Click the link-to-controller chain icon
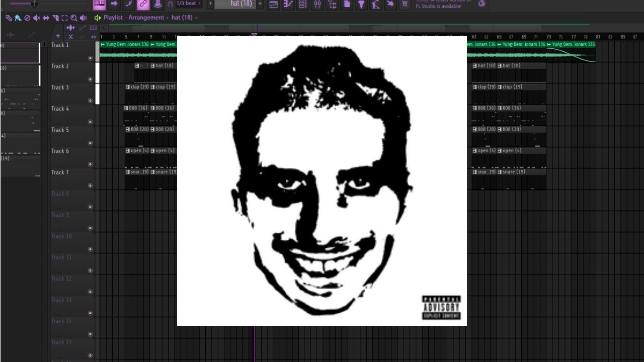Viewport: 644px width, 362px height. (143, 4)
